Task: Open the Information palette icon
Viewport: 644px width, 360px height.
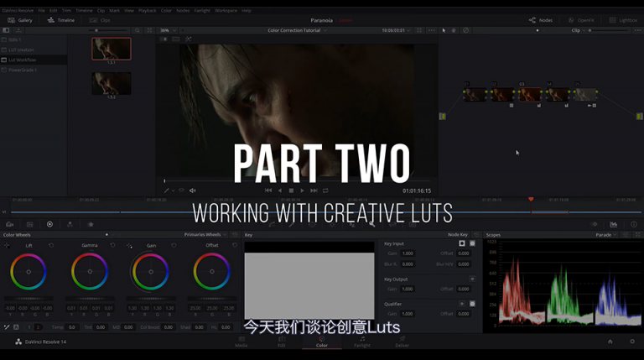Action: (x=634, y=224)
